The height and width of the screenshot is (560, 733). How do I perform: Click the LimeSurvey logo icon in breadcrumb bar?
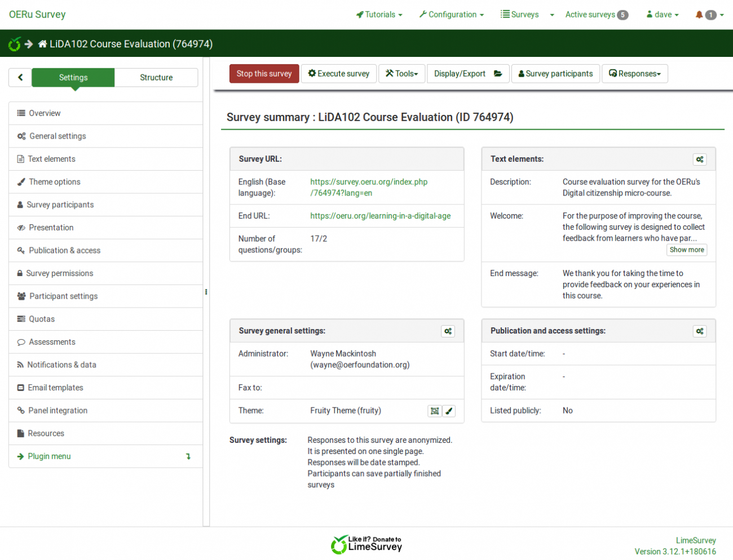pos(15,43)
